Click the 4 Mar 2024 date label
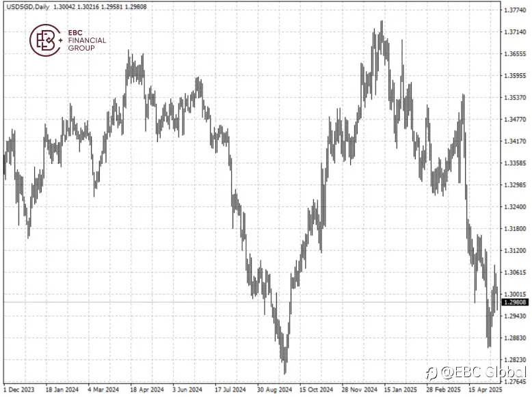The width and height of the screenshot is (532, 397). (103, 389)
